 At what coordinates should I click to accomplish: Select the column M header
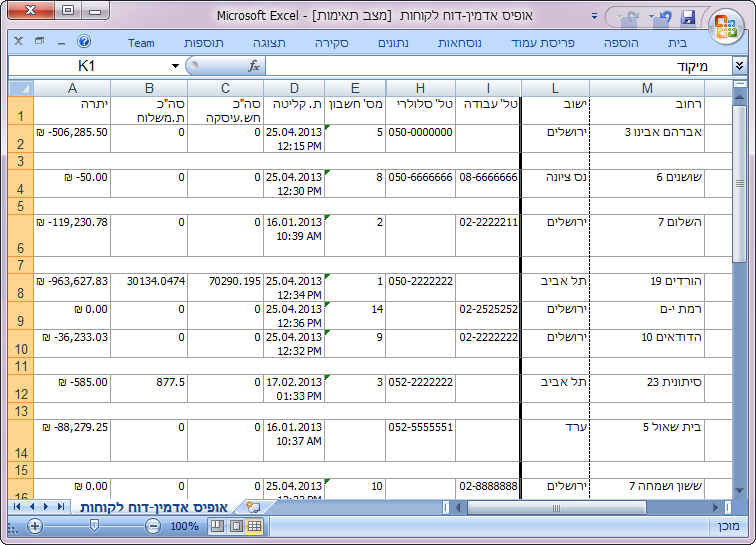[x=647, y=88]
